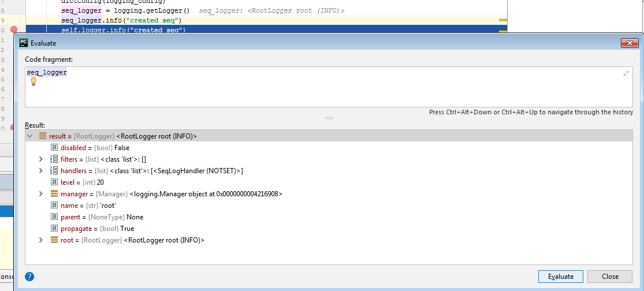Click the expand code fragment arrows icon
The height and width of the screenshot is (291, 644).
pos(626,73)
